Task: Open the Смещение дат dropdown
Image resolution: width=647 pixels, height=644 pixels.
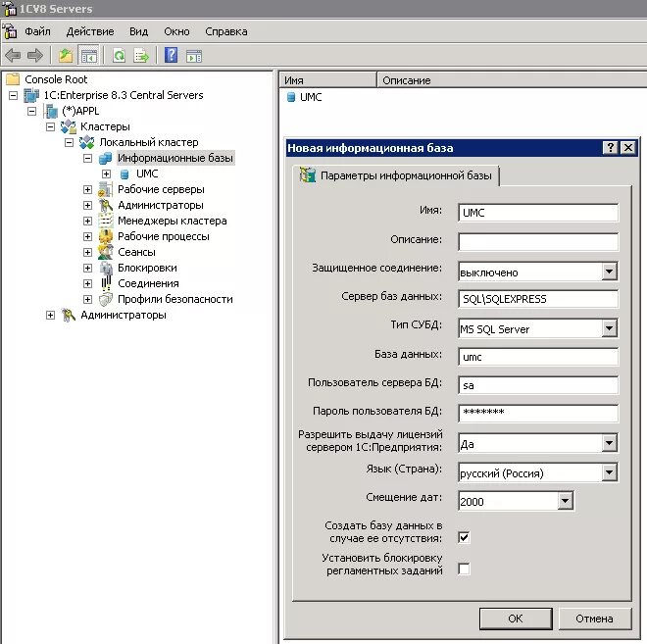Action: click(x=566, y=501)
